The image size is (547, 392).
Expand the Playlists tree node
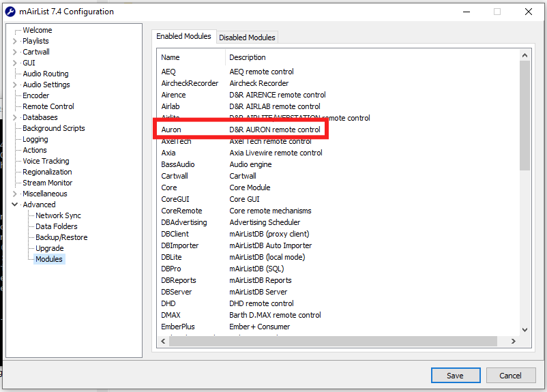[14, 41]
